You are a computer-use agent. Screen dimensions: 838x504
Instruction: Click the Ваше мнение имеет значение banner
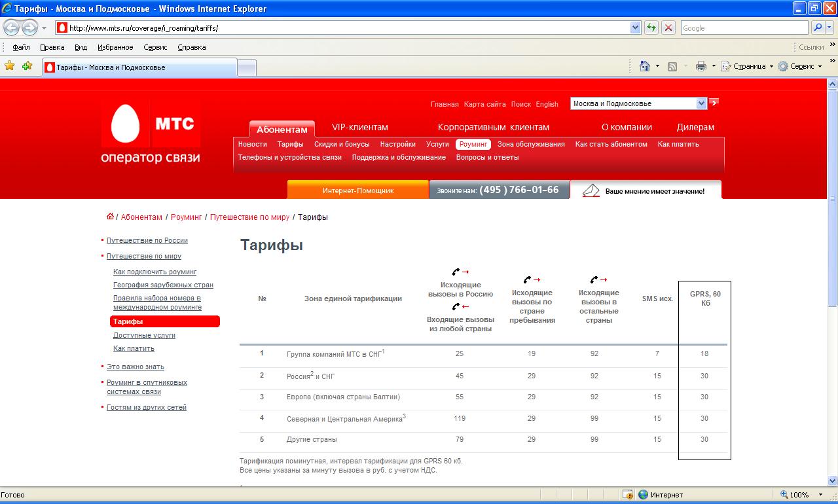(x=646, y=190)
